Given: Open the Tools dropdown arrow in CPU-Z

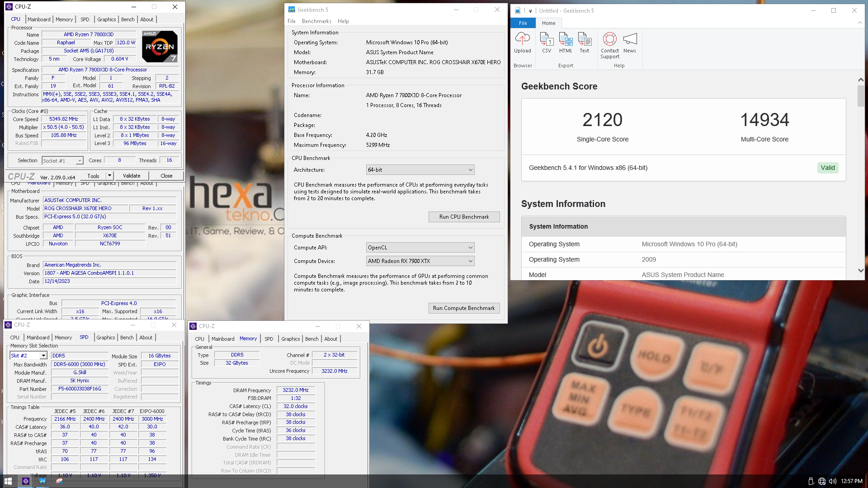Looking at the screenshot, I should 109,176.
